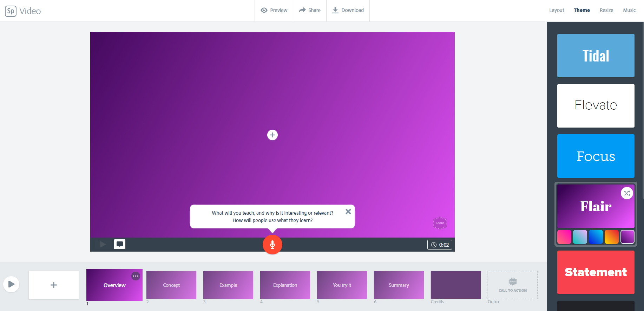Viewport: 644px width, 311px height.
Task: Open the Call to Action outro slide
Action: pos(513,285)
